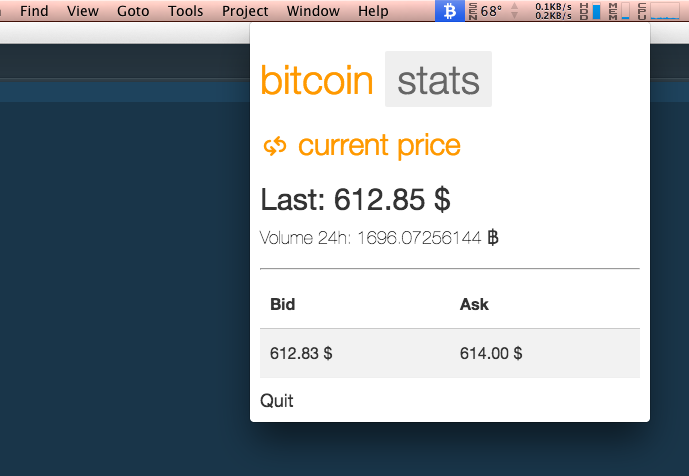Click the MEM memory monitor icon
This screenshot has width=689, height=476.
coord(619,11)
